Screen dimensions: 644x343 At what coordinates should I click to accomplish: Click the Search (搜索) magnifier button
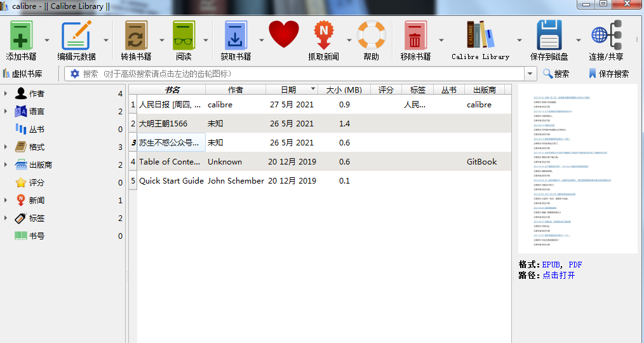point(556,74)
